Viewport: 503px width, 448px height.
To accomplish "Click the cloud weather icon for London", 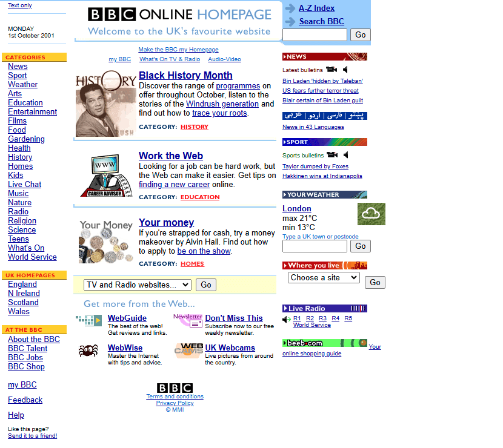I will coord(371,214).
